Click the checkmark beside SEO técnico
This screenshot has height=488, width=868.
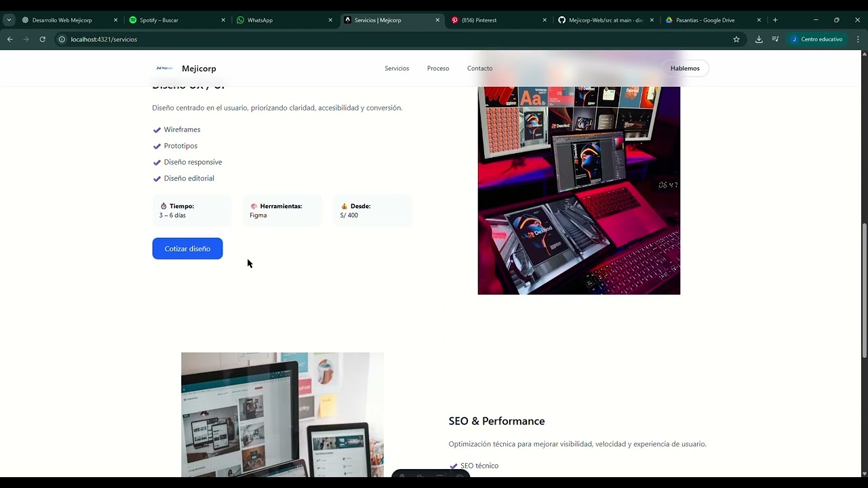[454, 466]
